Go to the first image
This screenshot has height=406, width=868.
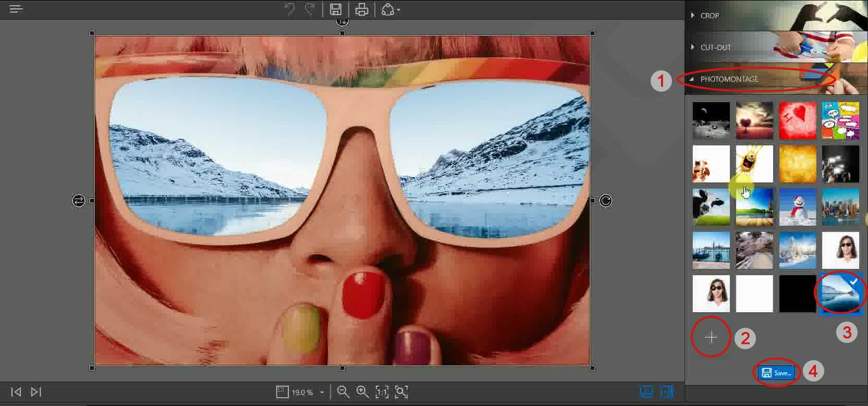point(16,391)
